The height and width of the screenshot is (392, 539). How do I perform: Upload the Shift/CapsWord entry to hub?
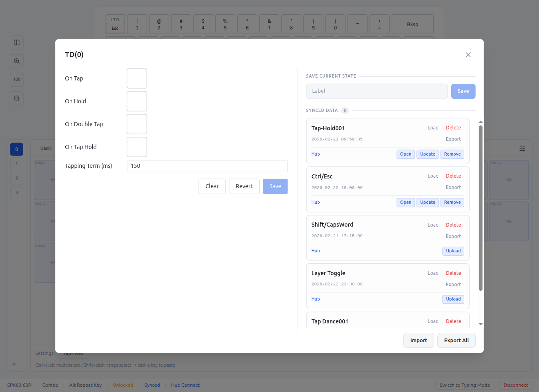453,251
